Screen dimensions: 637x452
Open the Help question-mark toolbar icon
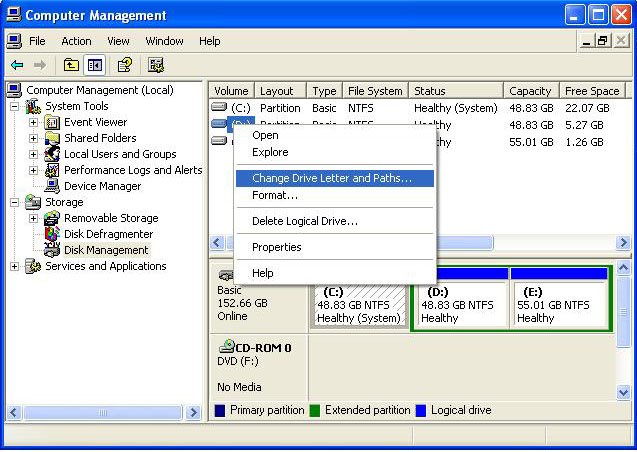[x=125, y=65]
